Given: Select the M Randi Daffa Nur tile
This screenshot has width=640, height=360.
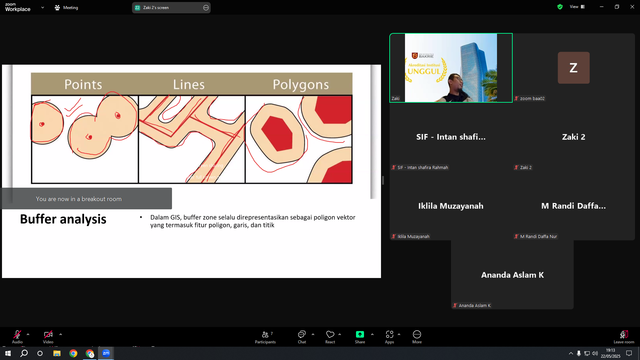Looking at the screenshot, I should [573, 206].
